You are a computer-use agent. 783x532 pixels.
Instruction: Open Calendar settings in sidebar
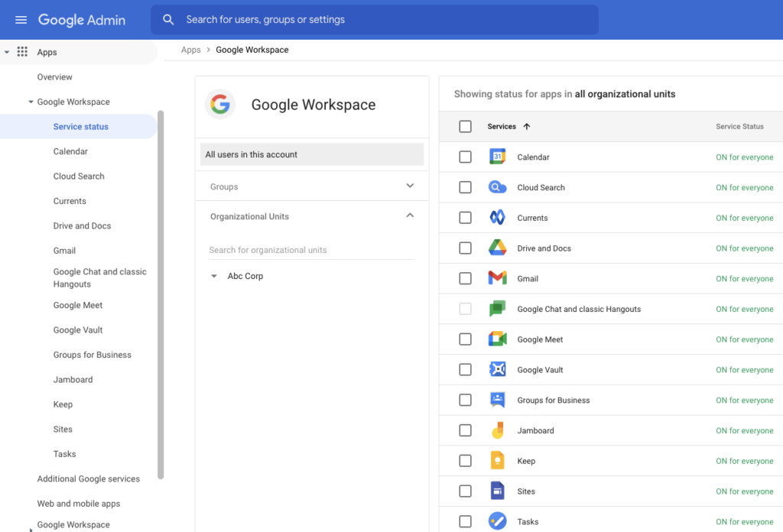pos(70,151)
